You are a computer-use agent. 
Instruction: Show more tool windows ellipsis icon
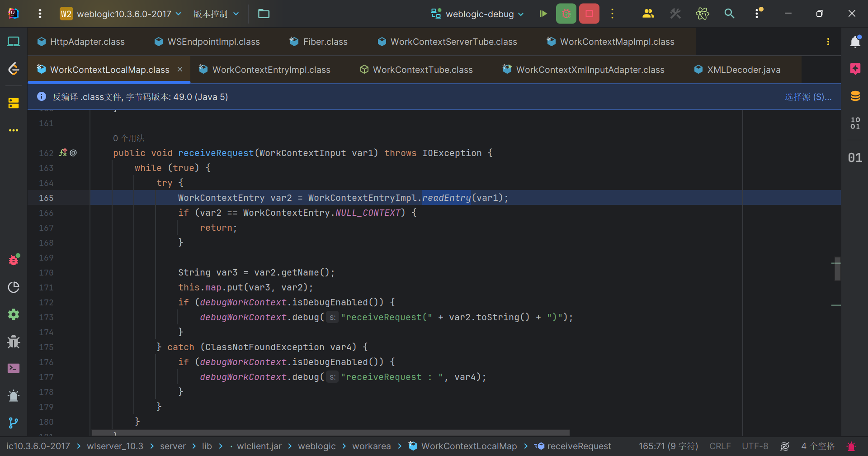pos(14,130)
